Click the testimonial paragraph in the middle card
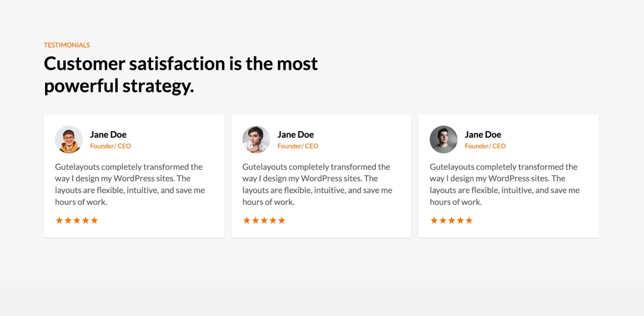The width and height of the screenshot is (644, 316). (x=317, y=184)
